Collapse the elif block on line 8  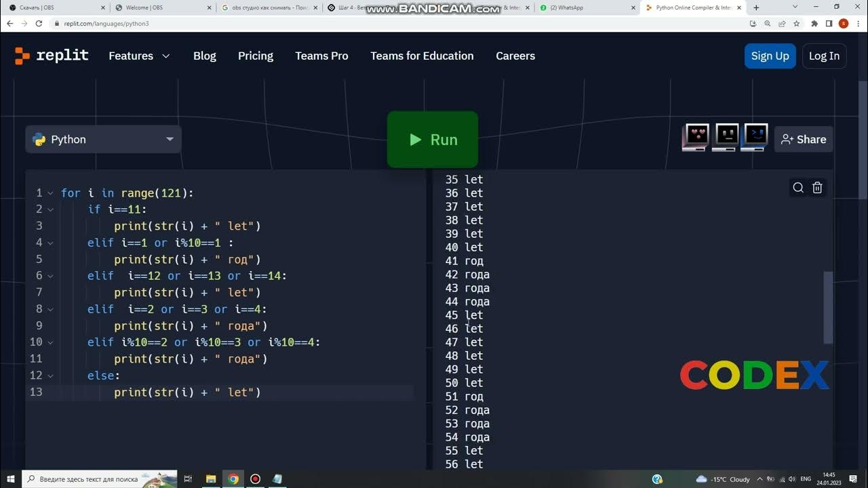pos(50,309)
